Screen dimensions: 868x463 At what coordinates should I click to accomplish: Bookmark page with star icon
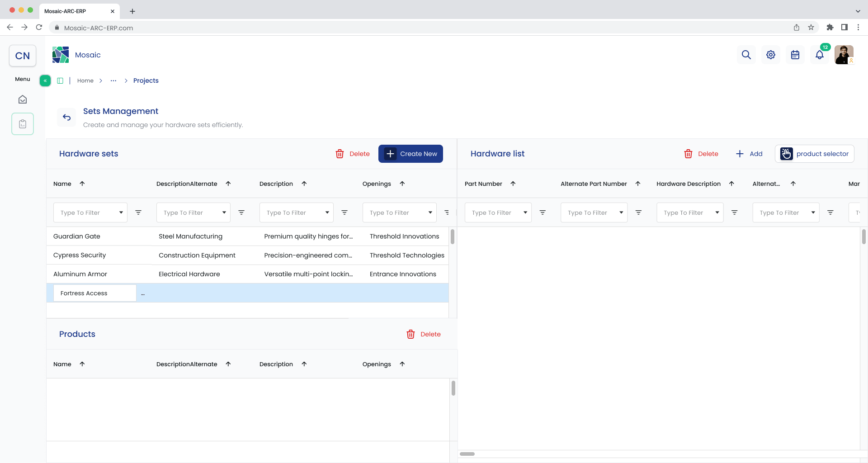pos(811,28)
